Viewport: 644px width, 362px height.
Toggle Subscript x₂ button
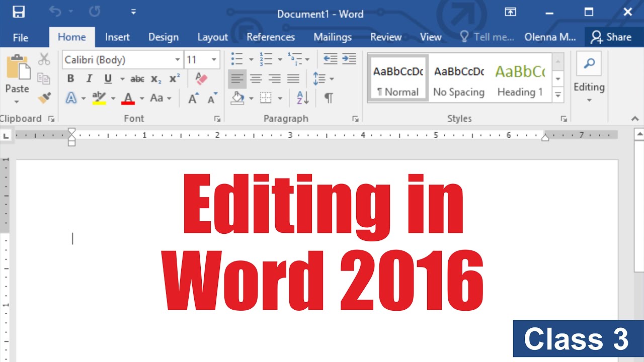156,79
